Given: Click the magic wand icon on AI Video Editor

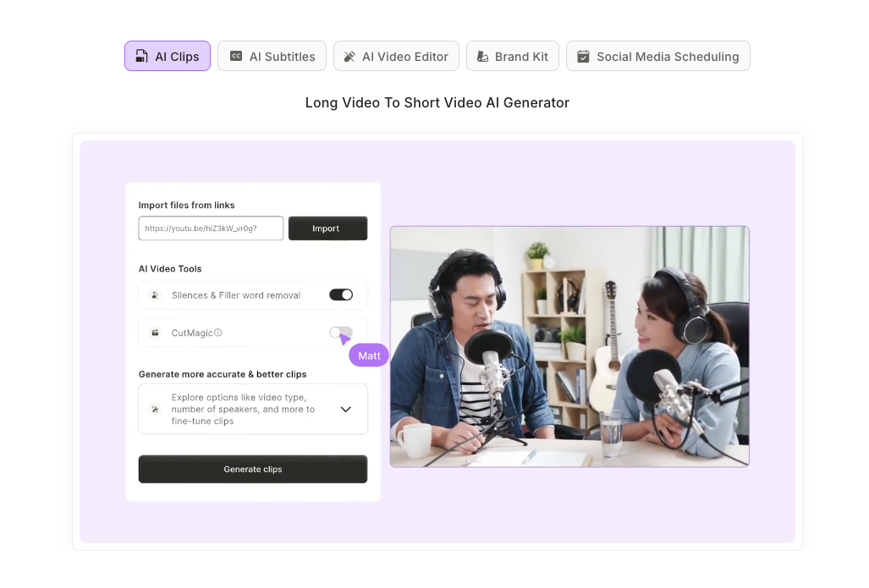Looking at the screenshot, I should point(349,57).
